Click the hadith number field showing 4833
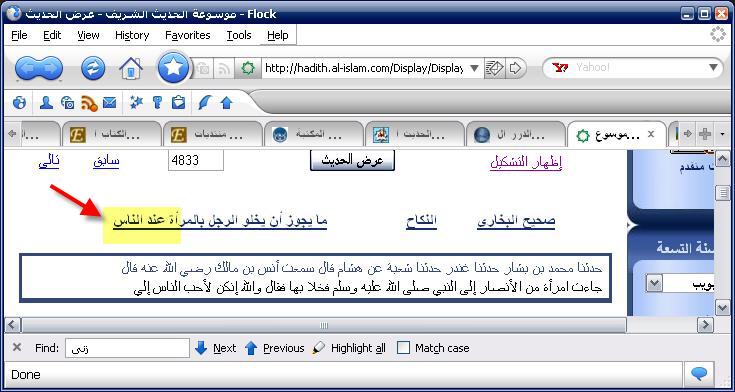 coord(196,161)
